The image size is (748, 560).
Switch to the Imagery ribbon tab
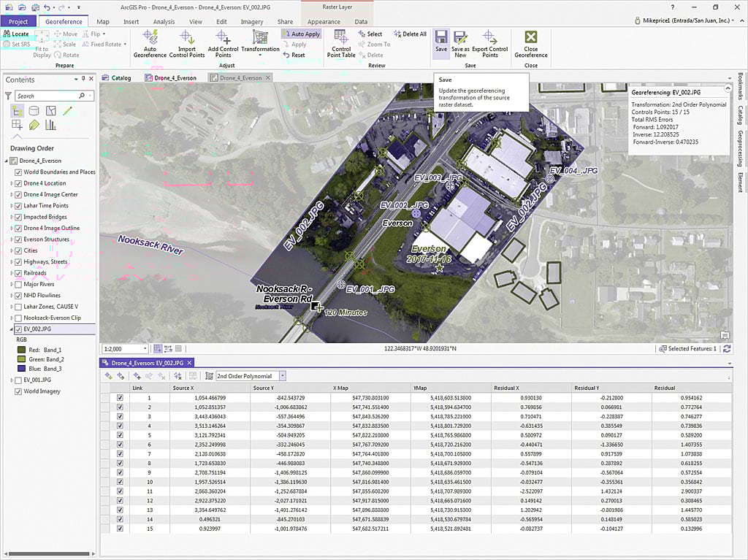[252, 21]
